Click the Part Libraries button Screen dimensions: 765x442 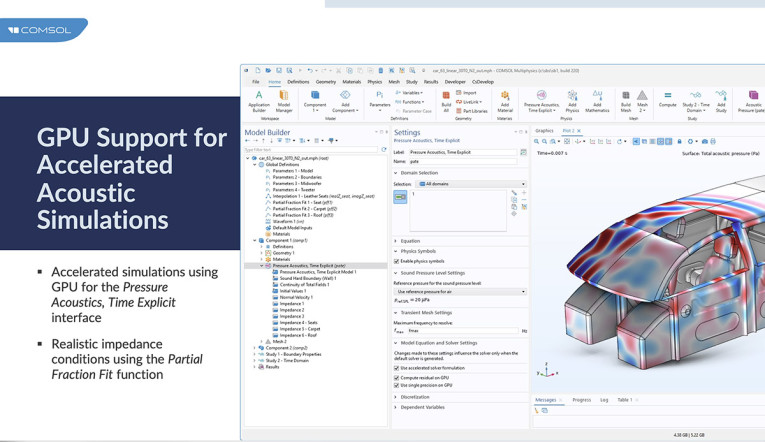point(472,111)
